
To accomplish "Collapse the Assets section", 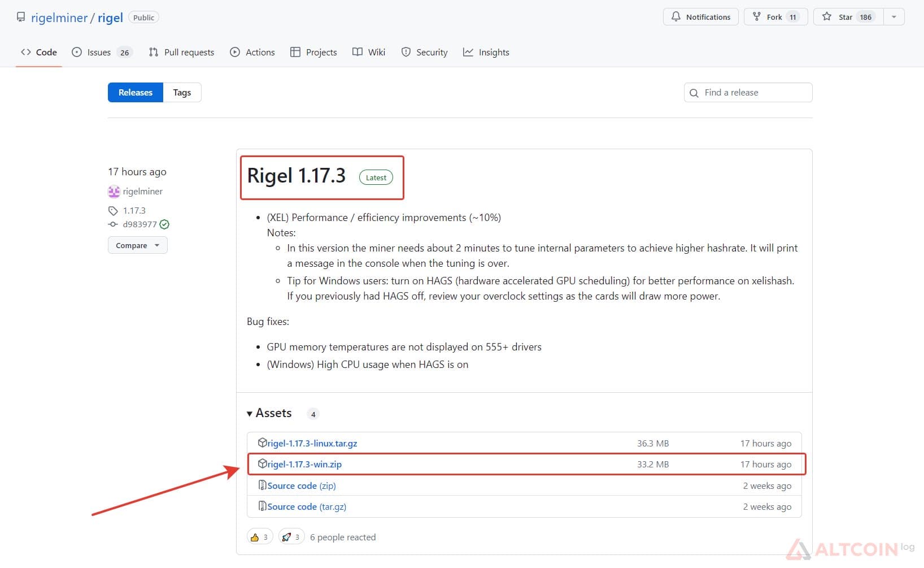I will 269,413.
